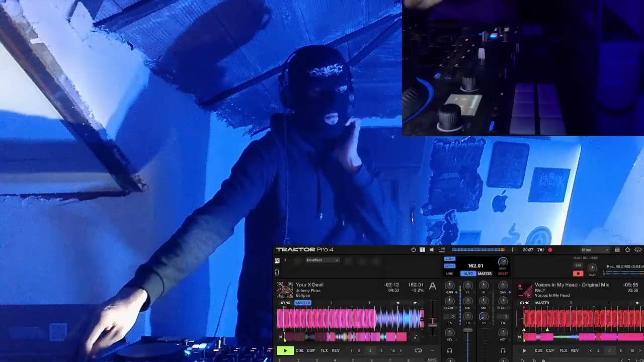Click the MAIN volume knob
Viewport: 644px width, 362px height.
point(503,261)
